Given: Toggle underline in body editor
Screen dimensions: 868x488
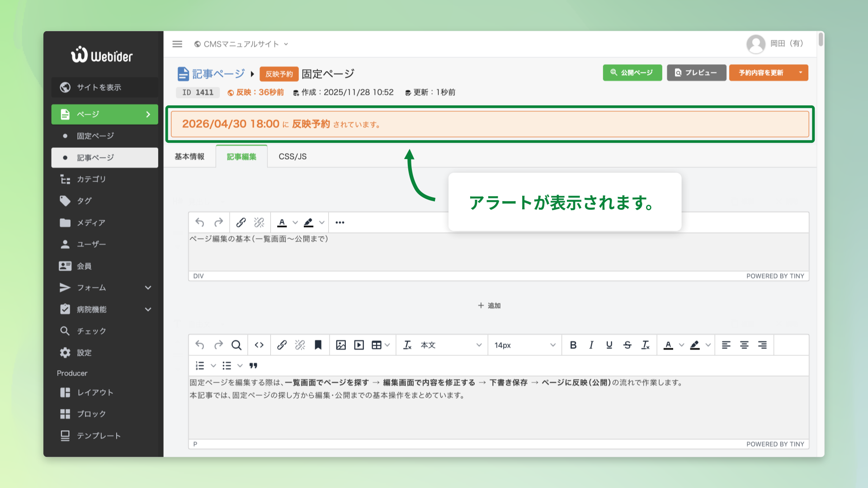Looking at the screenshot, I should point(609,345).
